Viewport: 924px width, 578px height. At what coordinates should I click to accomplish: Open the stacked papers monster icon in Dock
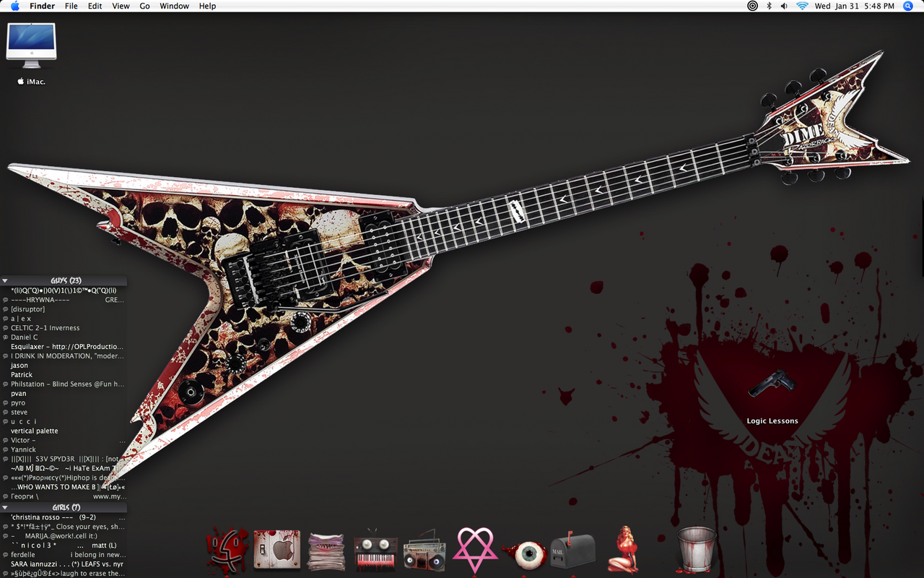click(326, 552)
